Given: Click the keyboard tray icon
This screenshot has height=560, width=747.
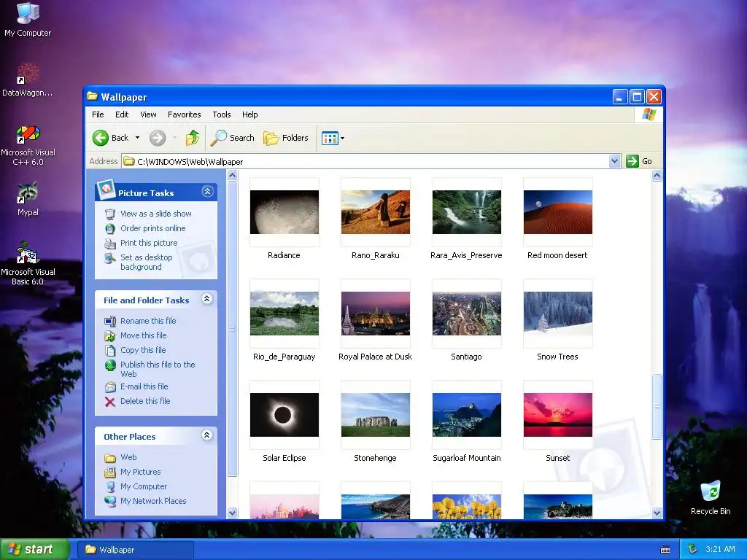Looking at the screenshot, I should 665,550.
